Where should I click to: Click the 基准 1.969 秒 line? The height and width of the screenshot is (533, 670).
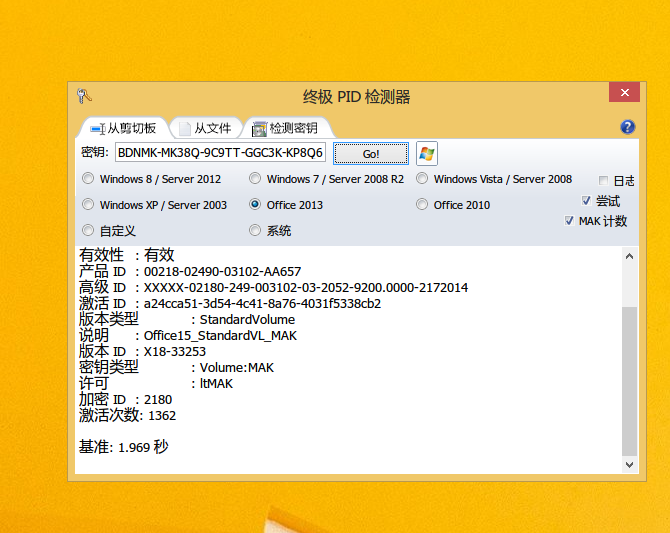tap(123, 447)
